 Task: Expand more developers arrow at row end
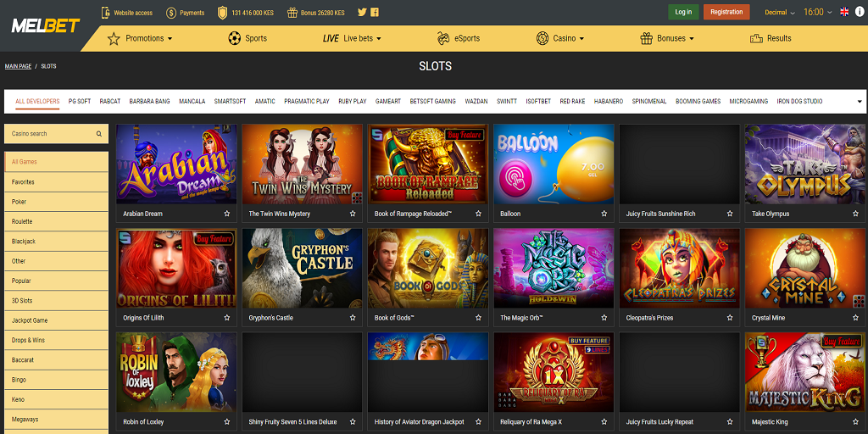tap(860, 102)
